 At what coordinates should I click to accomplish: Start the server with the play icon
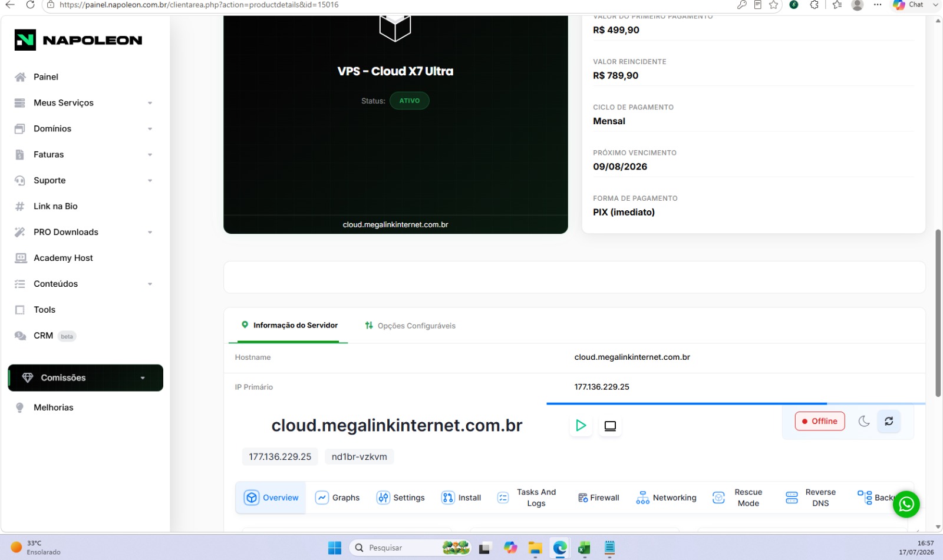click(581, 425)
